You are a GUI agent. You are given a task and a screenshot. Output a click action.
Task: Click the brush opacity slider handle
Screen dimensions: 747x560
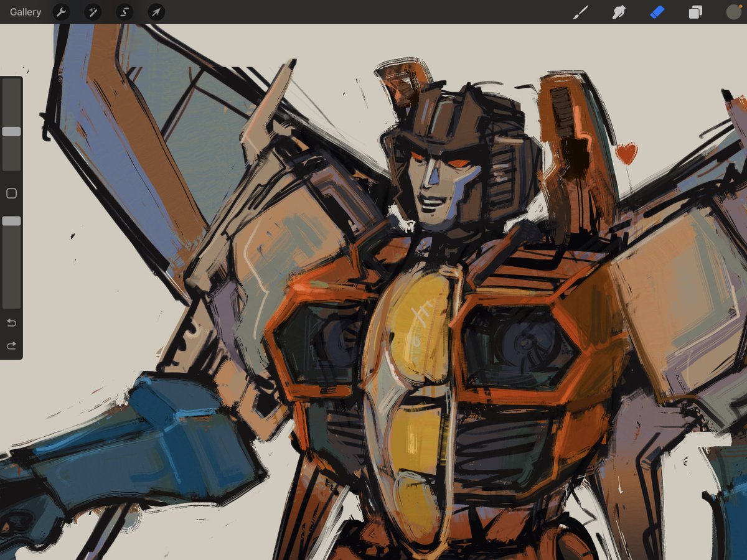[x=11, y=221]
